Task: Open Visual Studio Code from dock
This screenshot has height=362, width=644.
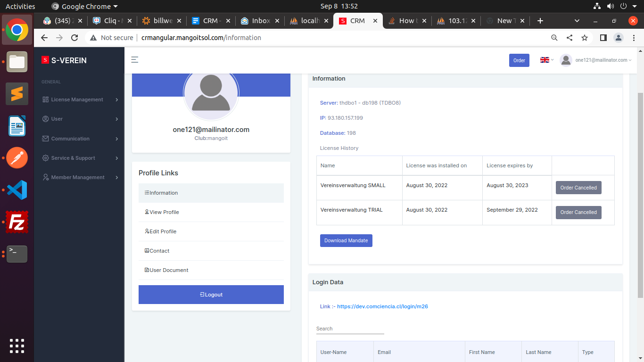Action: (17, 190)
